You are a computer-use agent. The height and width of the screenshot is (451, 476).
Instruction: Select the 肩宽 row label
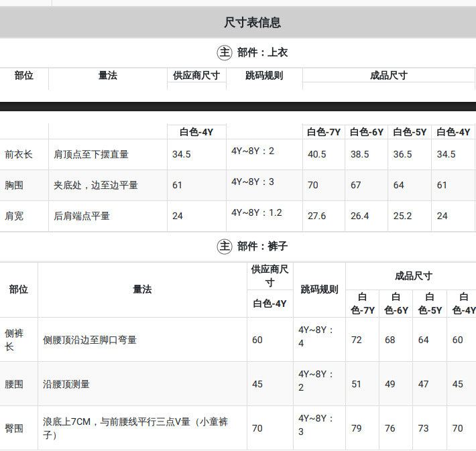coord(14,216)
